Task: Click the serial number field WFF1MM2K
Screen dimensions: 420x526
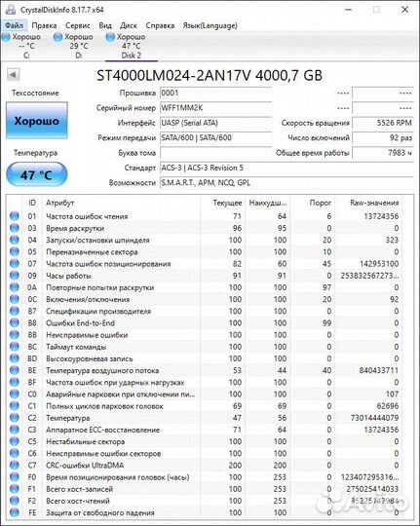Action: tap(215, 108)
